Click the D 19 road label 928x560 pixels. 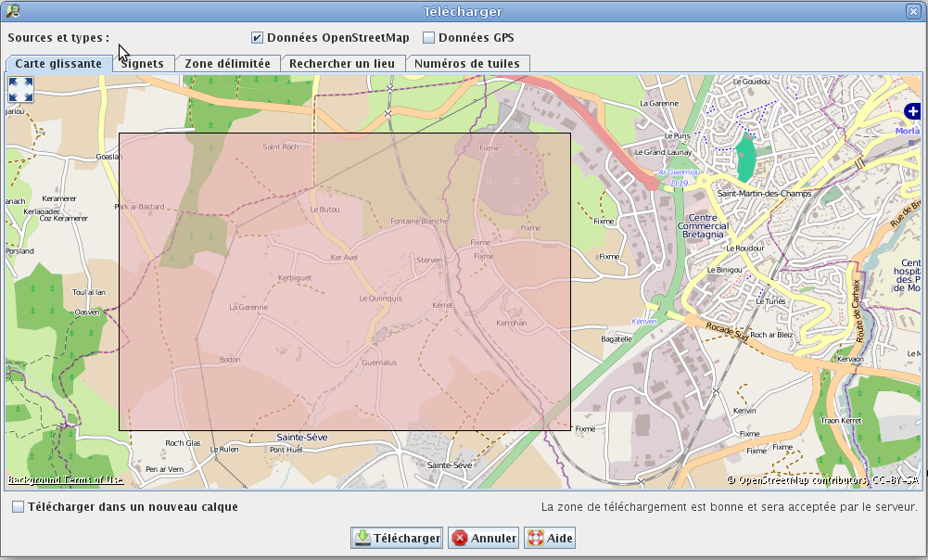680,183
